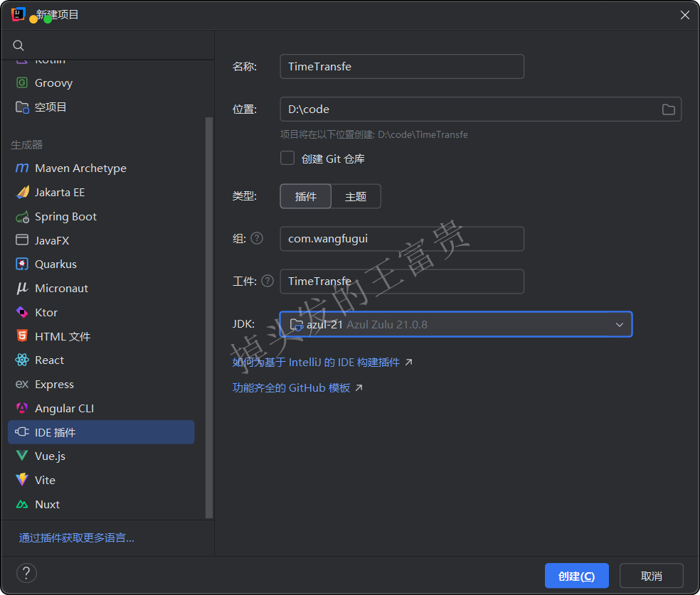
Task: Click the 取消 button
Action: [651, 576]
